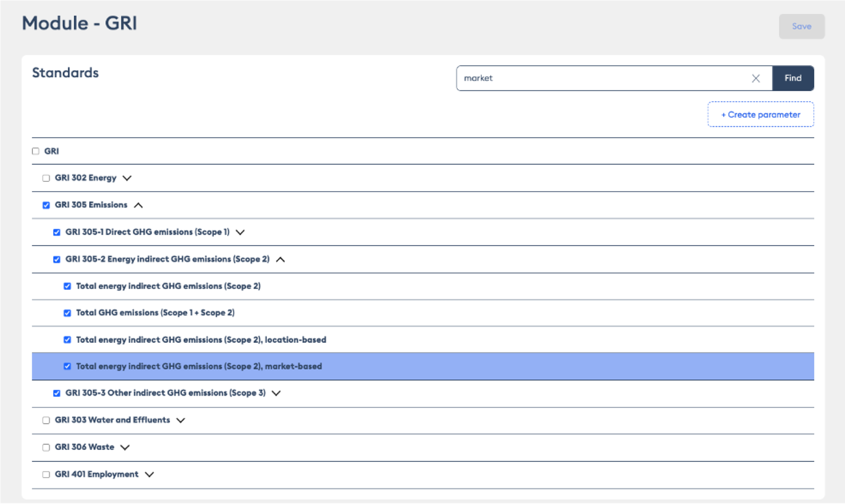Expand GRI 306 Waste chevron

125,447
